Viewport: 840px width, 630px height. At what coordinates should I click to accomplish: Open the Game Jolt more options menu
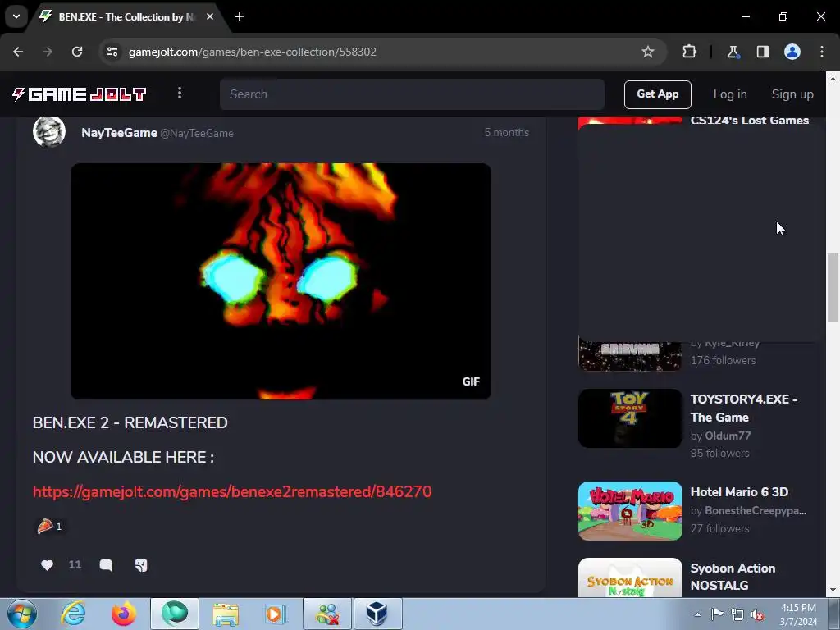(x=180, y=94)
